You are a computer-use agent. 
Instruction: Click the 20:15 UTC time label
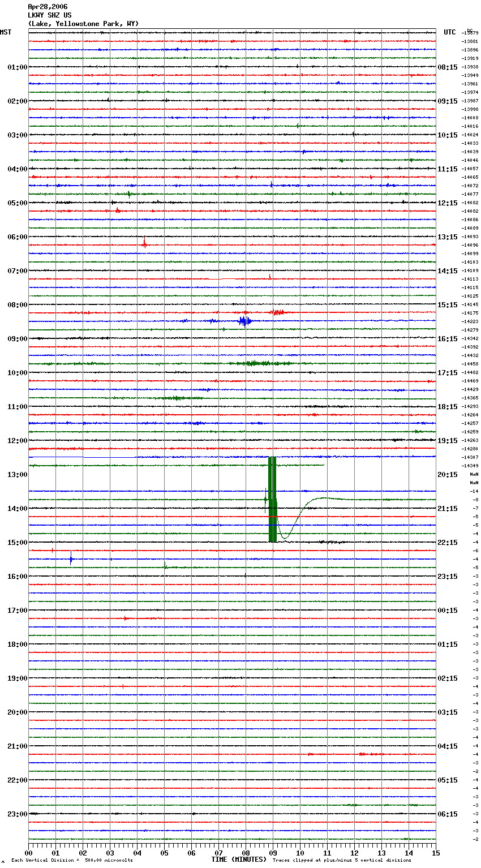448,475
